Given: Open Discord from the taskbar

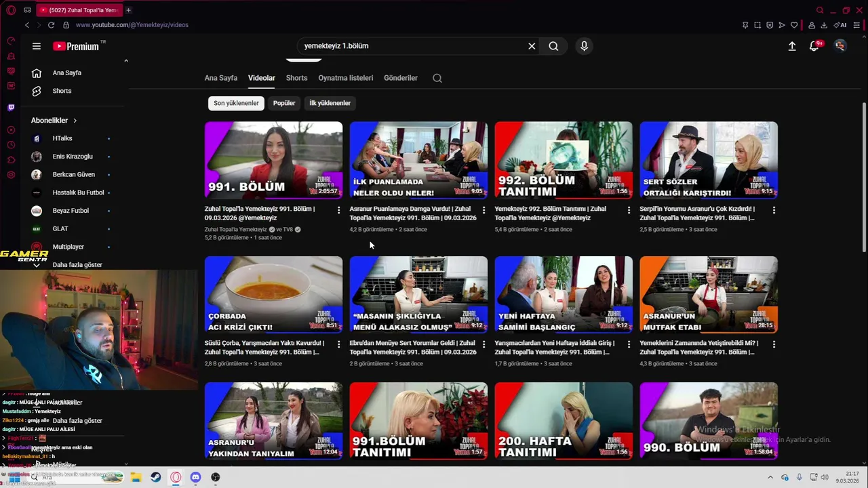Looking at the screenshot, I should (x=195, y=477).
